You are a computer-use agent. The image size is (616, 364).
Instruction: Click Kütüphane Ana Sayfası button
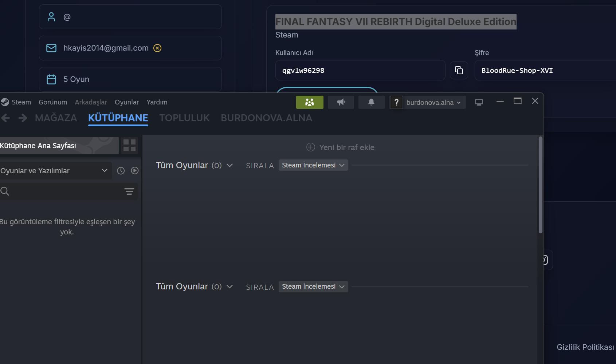(x=59, y=146)
